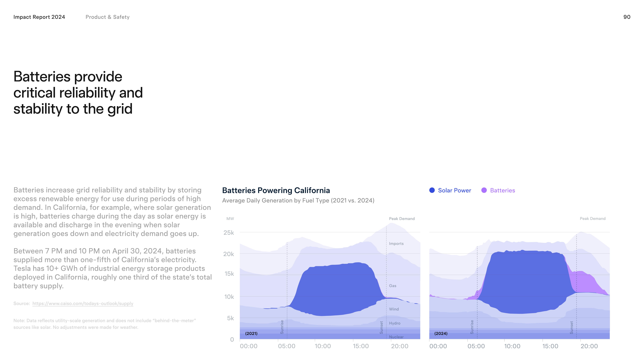
Task: Click the Batteries legend text label
Action: pyautogui.click(x=502, y=190)
